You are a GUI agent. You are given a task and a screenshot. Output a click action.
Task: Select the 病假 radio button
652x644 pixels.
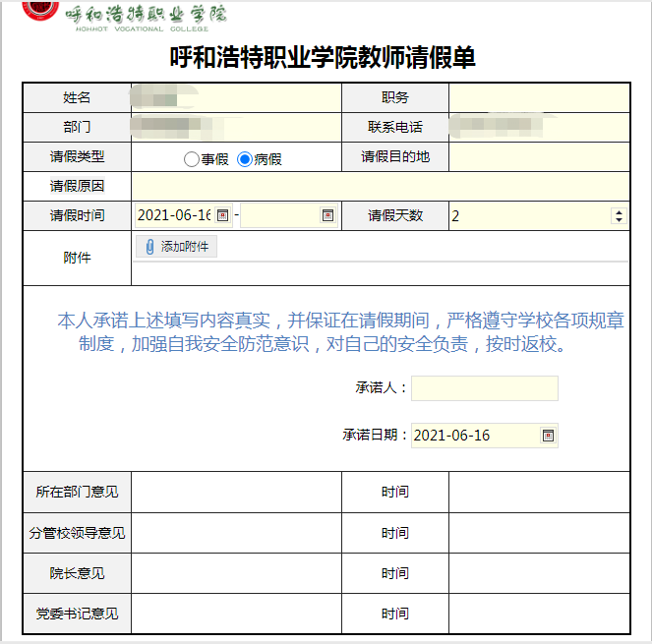click(x=245, y=159)
